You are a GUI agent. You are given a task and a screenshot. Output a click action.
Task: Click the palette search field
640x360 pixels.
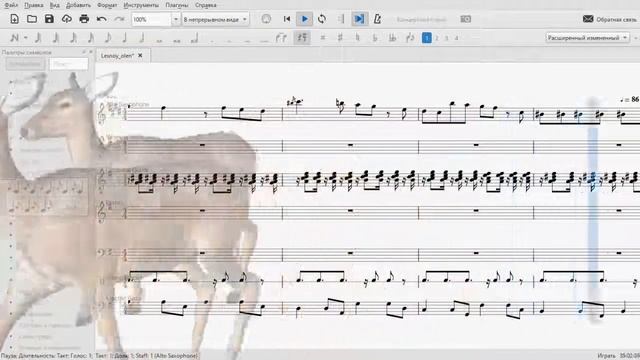coord(69,64)
